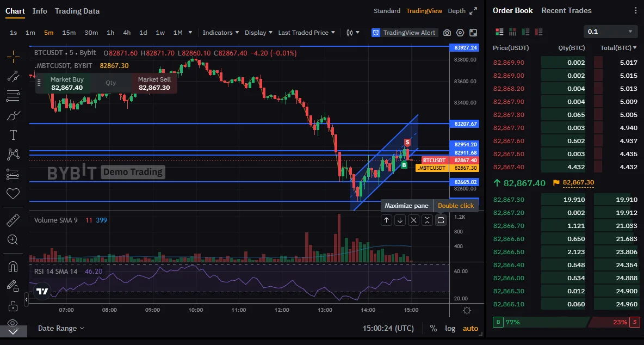This screenshot has height=345, width=644.
Task: Select the ruler measure tool
Action: (13, 220)
